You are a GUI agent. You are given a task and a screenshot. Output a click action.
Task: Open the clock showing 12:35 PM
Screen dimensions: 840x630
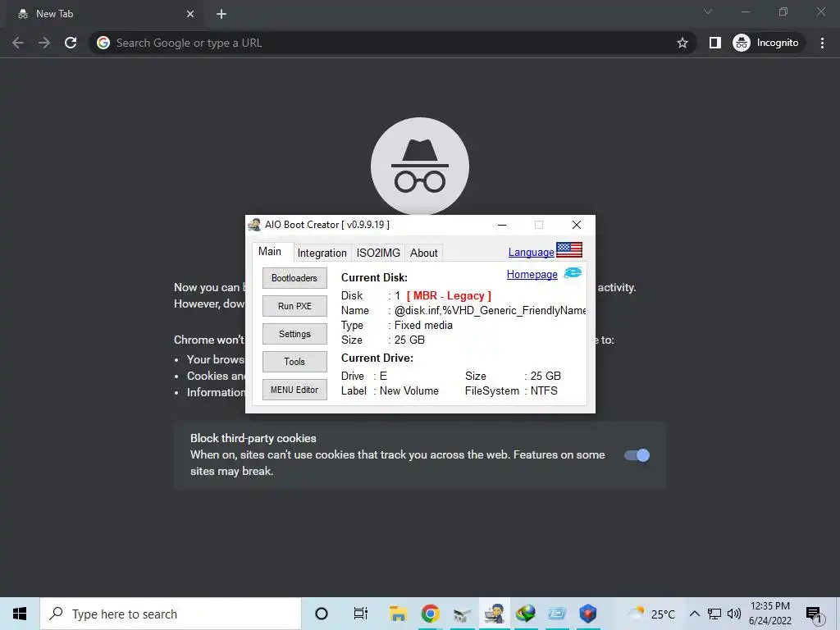[x=769, y=614]
